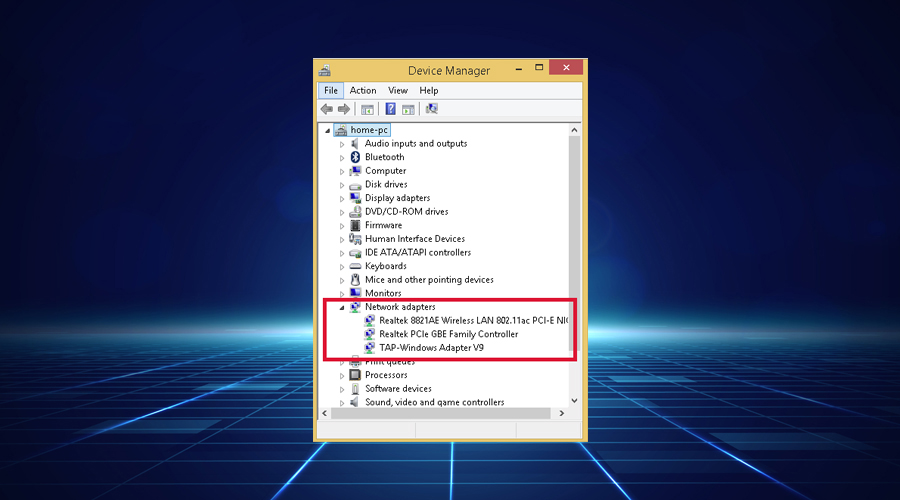Open the Help question mark toolbar icon
Screen dimensions: 900x500
coord(390,108)
